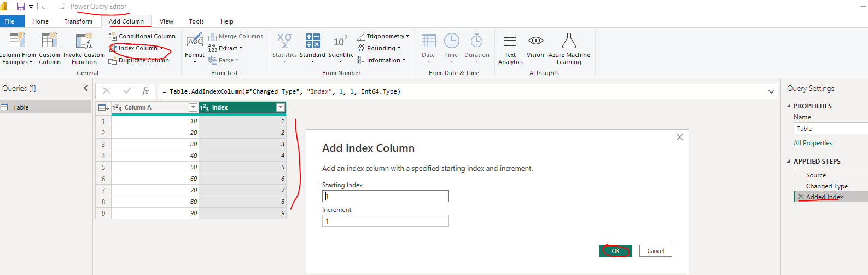Open the Rounding dropdown
This screenshot has width=868, height=275.
click(379, 48)
